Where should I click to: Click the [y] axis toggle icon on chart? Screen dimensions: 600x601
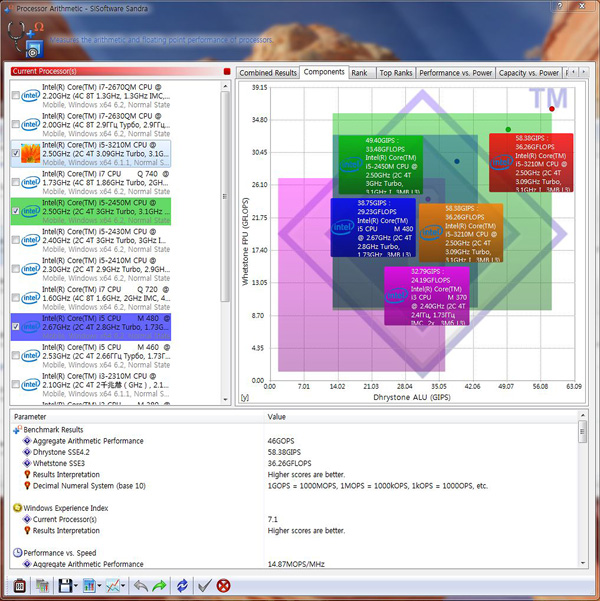pyautogui.click(x=245, y=397)
